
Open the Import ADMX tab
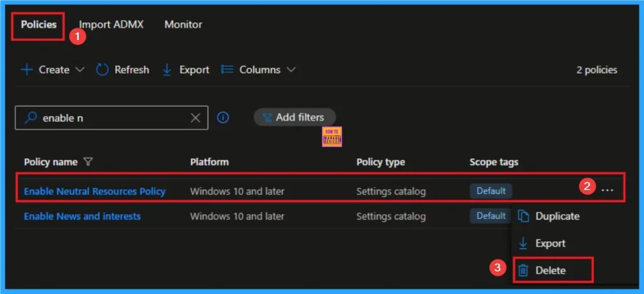tap(111, 24)
